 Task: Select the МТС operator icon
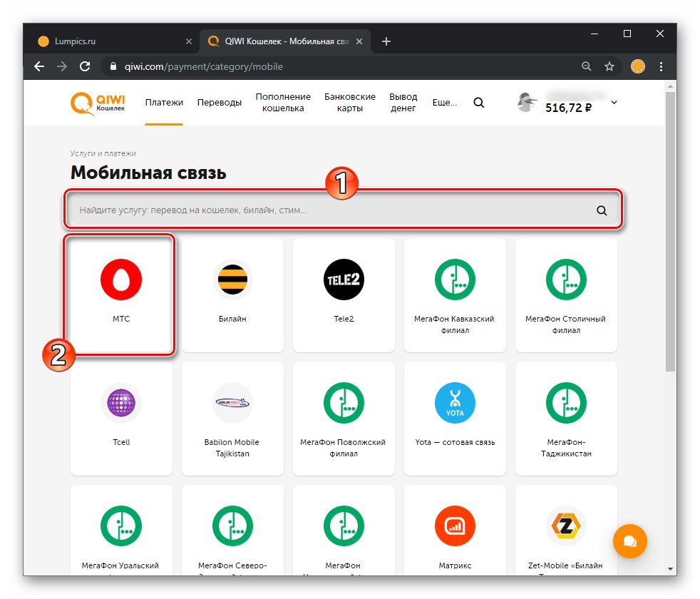121,279
